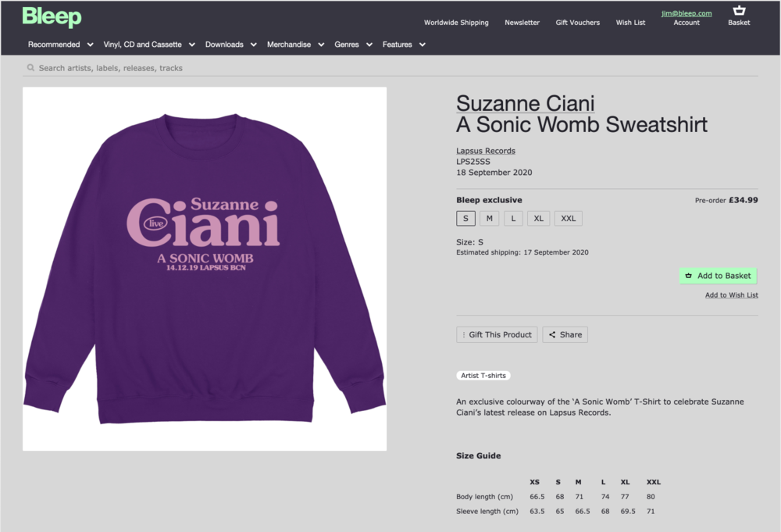Open the Basket icon
This screenshot has height=532, width=781.
click(739, 10)
